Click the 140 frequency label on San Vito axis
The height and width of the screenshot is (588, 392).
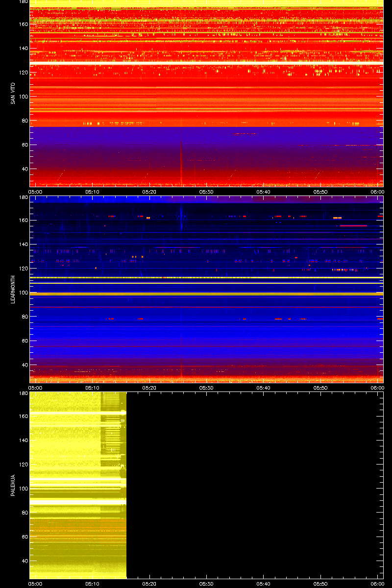click(23, 49)
